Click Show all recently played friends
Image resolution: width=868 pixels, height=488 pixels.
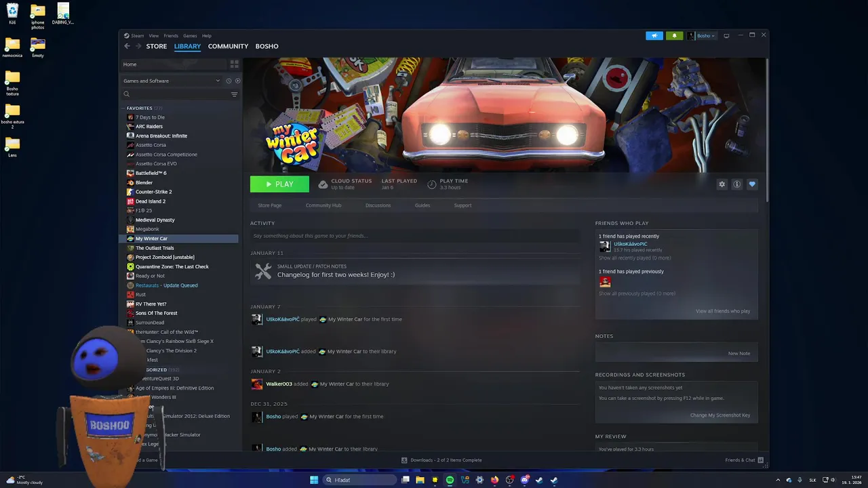[x=635, y=258]
